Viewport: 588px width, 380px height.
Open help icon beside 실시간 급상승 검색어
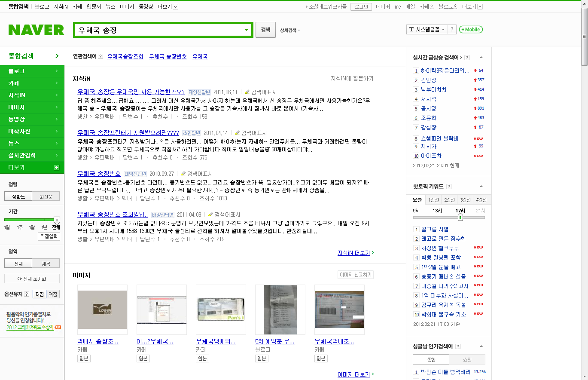click(467, 58)
